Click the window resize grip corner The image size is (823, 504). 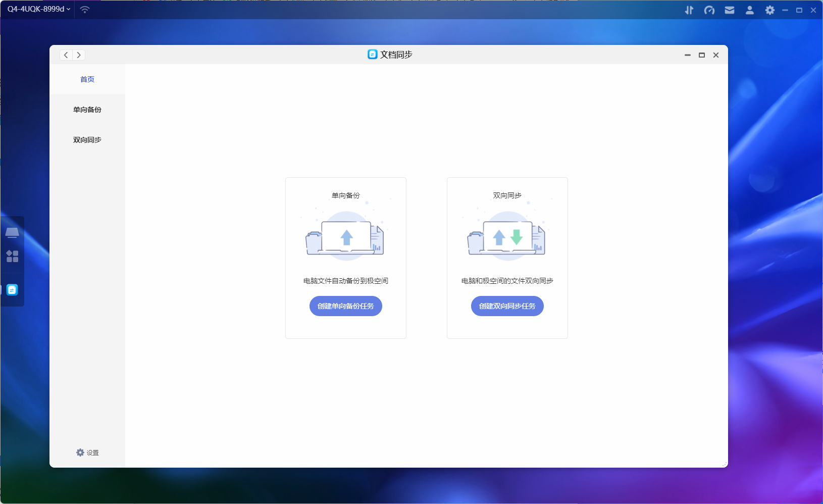[725, 464]
